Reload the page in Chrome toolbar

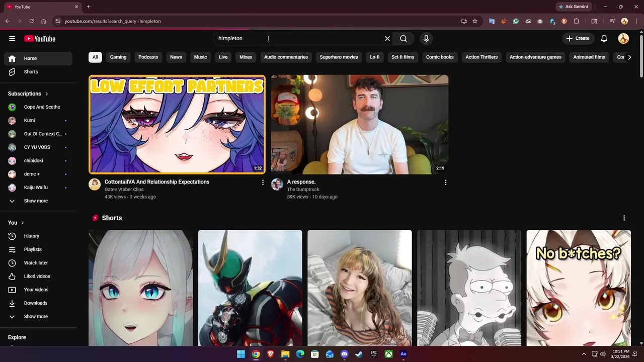(31, 21)
